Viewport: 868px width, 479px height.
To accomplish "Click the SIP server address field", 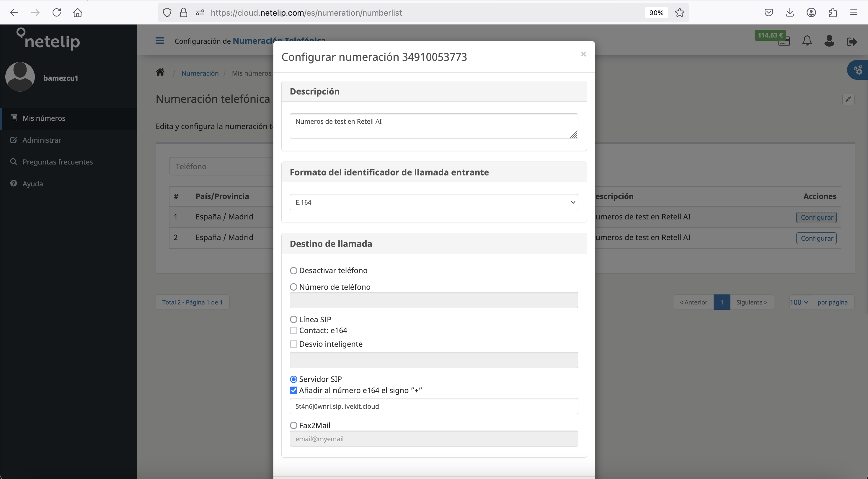I will pyautogui.click(x=434, y=406).
